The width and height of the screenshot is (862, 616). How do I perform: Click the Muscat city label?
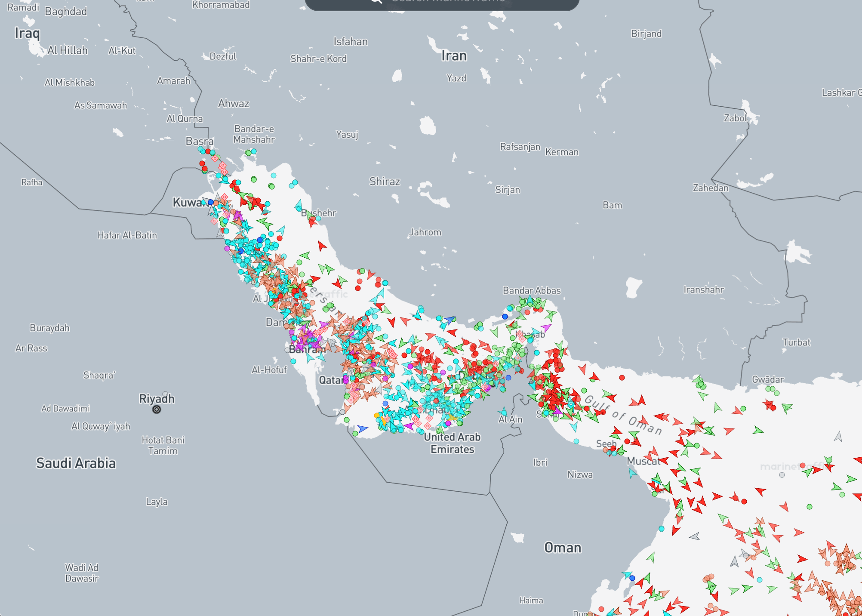(x=643, y=461)
